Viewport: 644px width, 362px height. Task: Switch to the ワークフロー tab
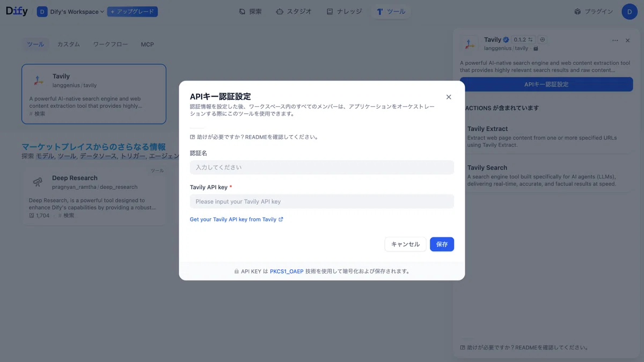click(111, 44)
